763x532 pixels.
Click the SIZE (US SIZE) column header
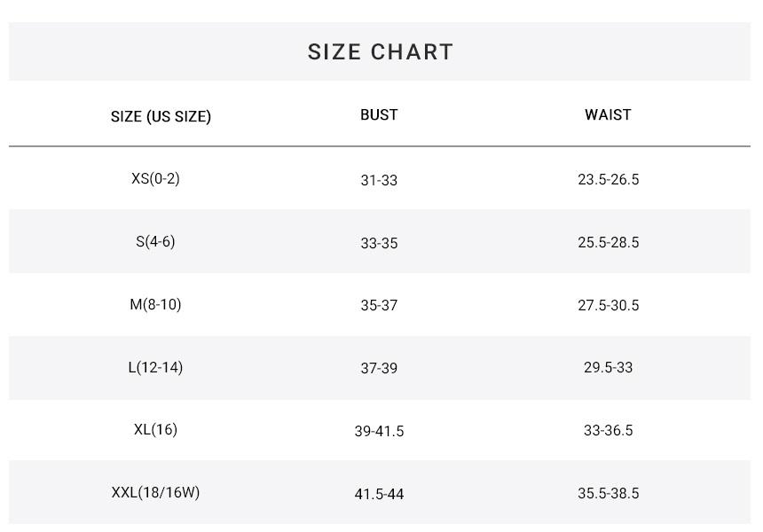161,116
